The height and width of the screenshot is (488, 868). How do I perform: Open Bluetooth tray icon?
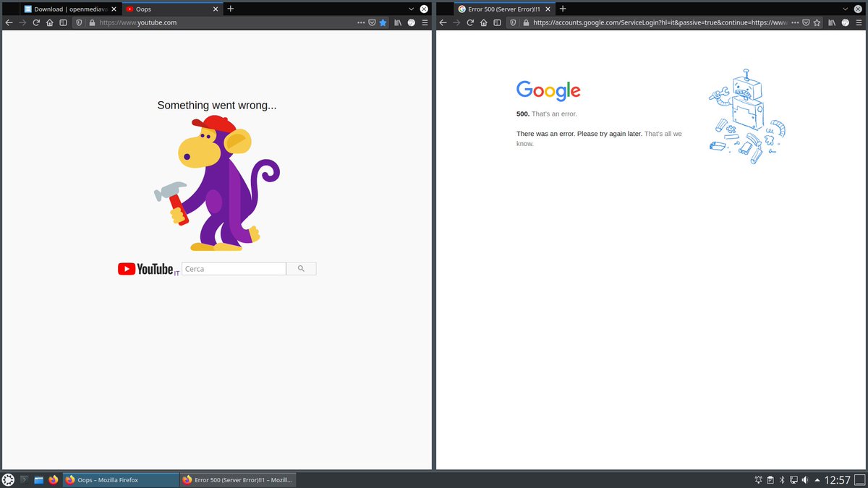tap(782, 479)
